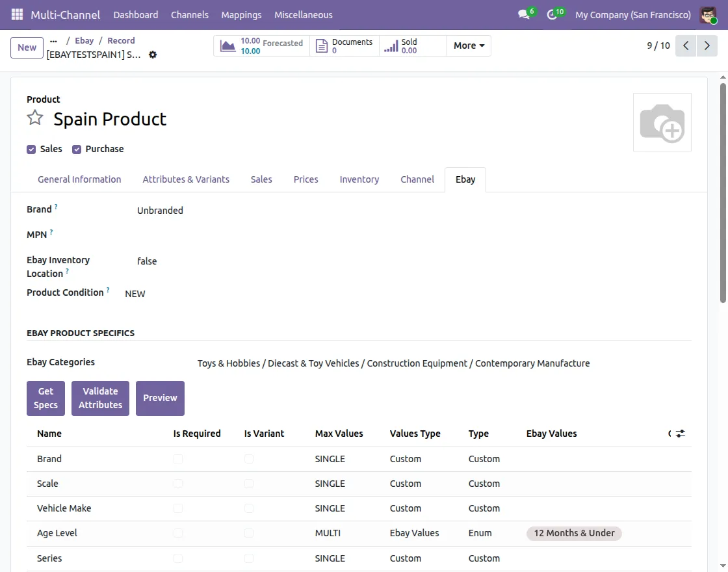Expand breadcrumb ellipsis menu
This screenshot has height=572, width=728.
pyautogui.click(x=53, y=41)
